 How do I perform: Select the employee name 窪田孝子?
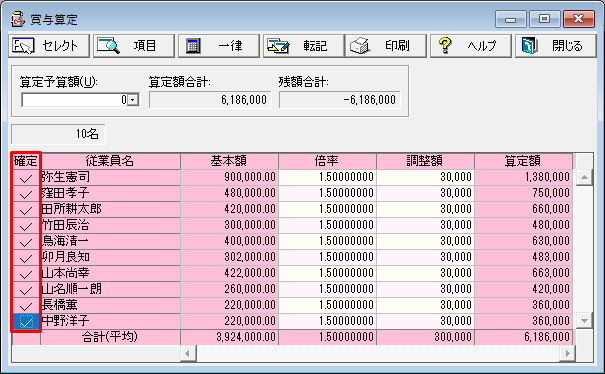110,193
